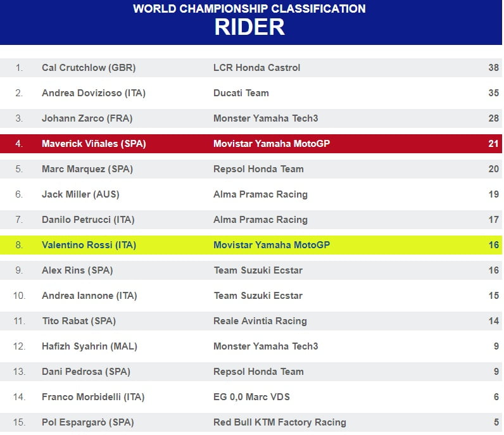Click Johann Zarco's name
This screenshot has height=435, width=504.
coord(87,118)
